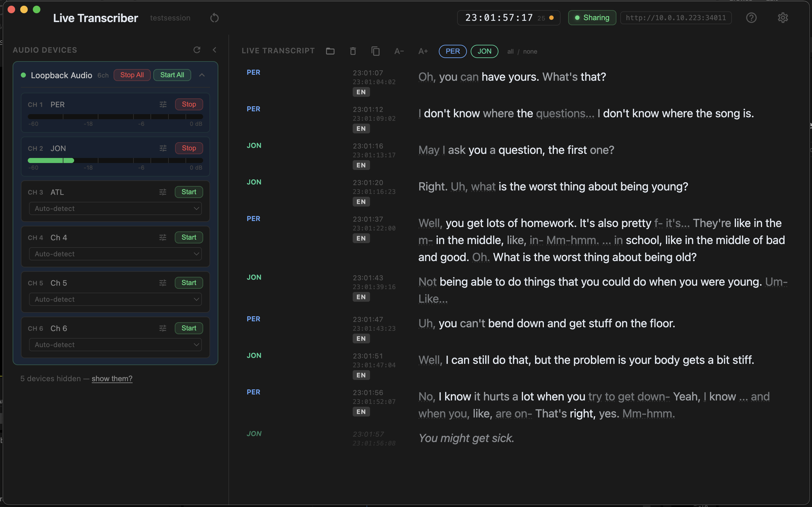Click the timestamp 23:01:20 entry
This screenshot has height=507, width=812.
coord(368,183)
